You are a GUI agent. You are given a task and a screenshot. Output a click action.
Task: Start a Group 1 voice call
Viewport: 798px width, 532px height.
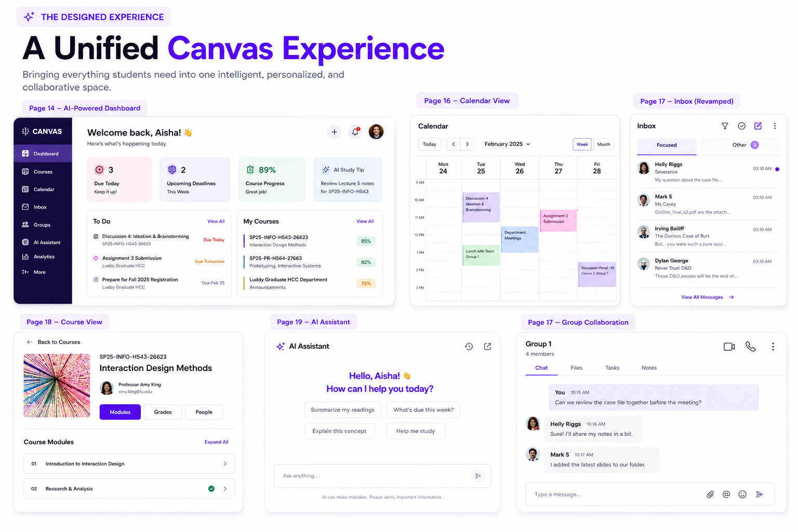tap(751, 347)
